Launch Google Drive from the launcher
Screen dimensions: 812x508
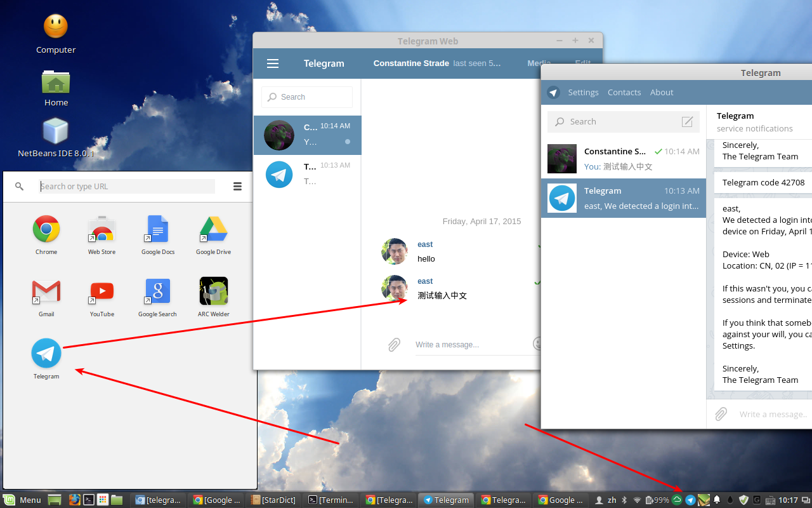pos(213,229)
